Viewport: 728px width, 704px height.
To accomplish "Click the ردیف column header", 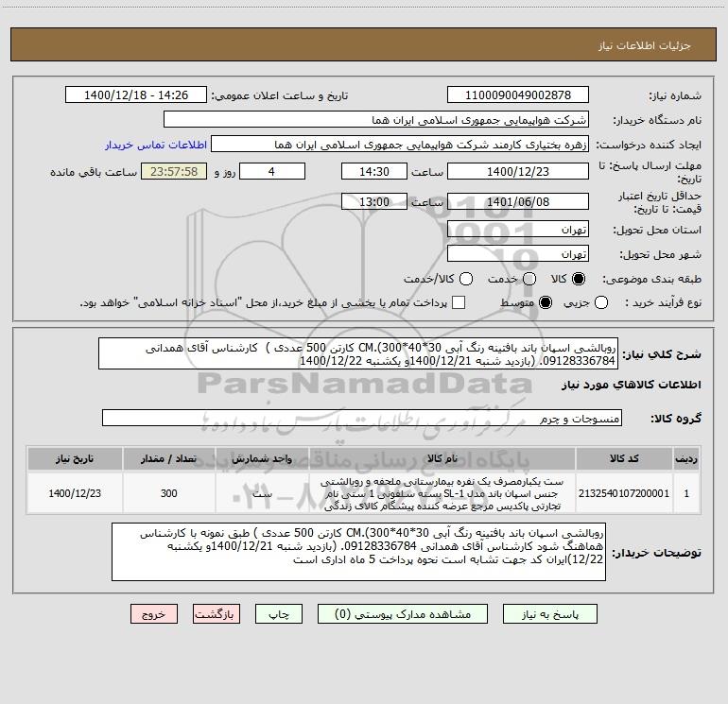I will pos(686,458).
